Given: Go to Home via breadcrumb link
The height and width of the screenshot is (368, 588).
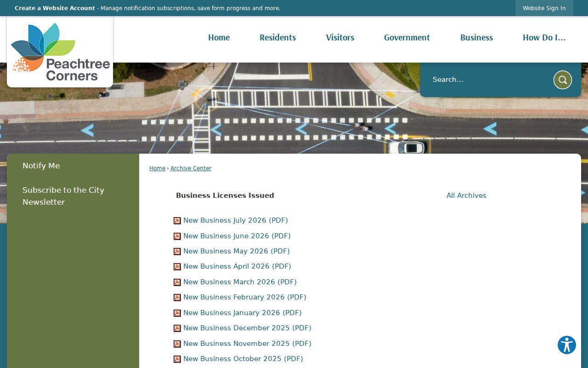Looking at the screenshot, I should (x=157, y=168).
